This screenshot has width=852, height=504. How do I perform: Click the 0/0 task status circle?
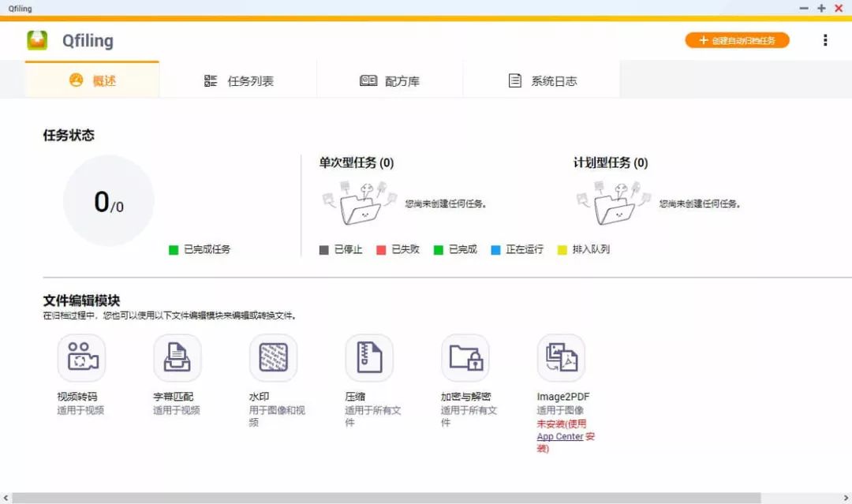[x=109, y=201]
